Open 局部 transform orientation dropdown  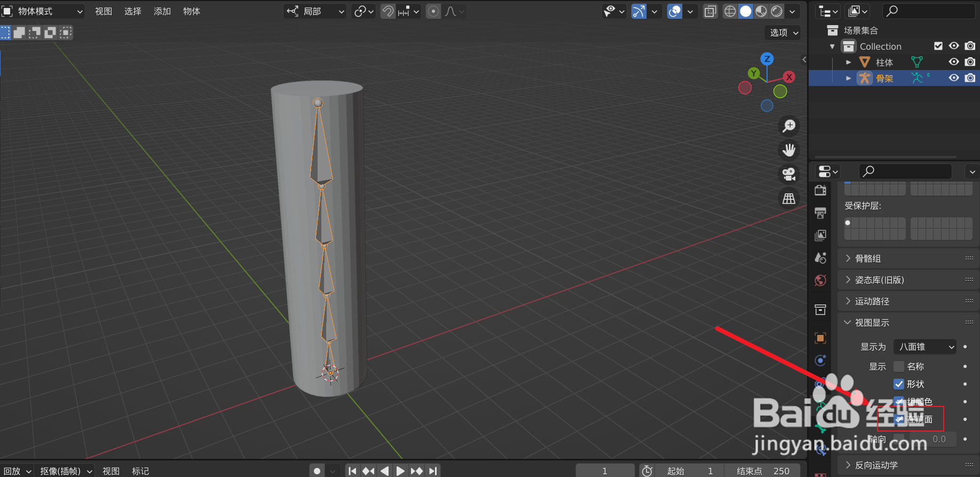[x=315, y=11]
